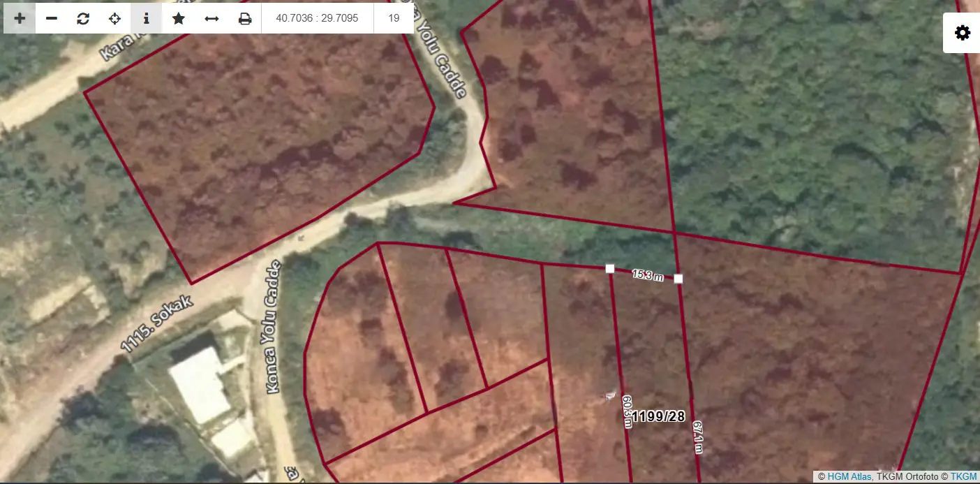
Task: Open favorites with the star icon
Action: pyautogui.click(x=179, y=18)
